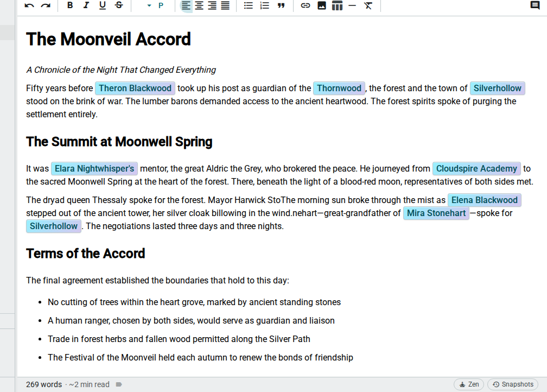Justify the text alignment
Image resolution: width=547 pixels, height=392 pixels.
(225, 5)
